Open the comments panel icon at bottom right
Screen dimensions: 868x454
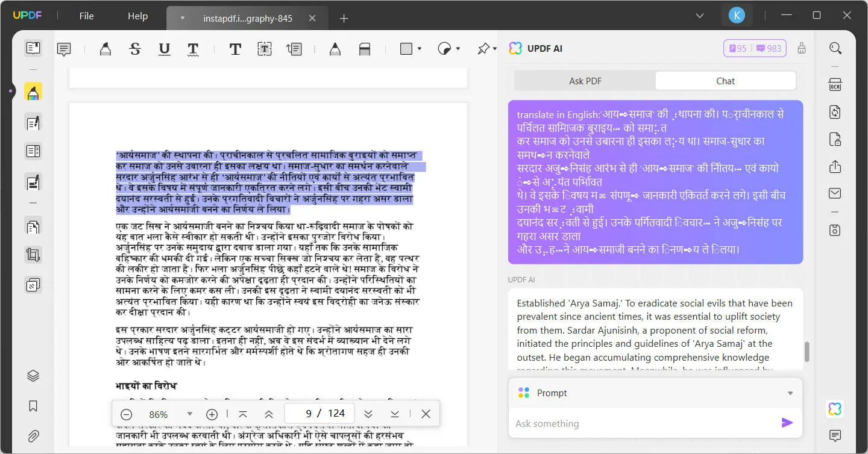pos(835,435)
